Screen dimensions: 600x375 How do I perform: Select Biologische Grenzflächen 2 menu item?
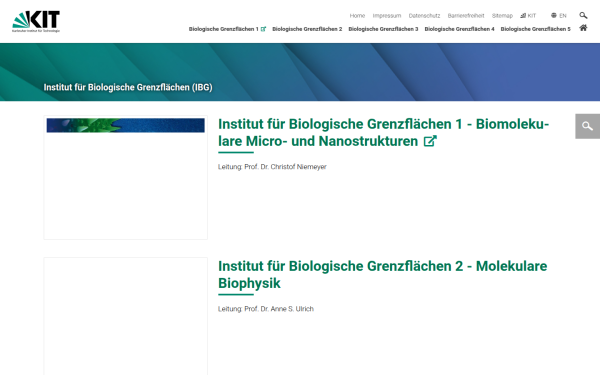(307, 29)
